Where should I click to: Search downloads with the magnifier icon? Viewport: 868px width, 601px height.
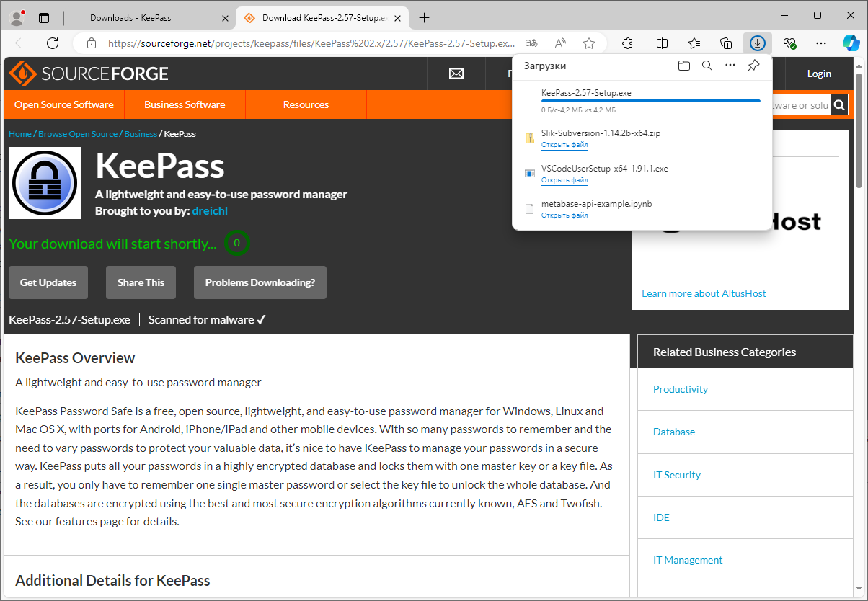pyautogui.click(x=707, y=66)
